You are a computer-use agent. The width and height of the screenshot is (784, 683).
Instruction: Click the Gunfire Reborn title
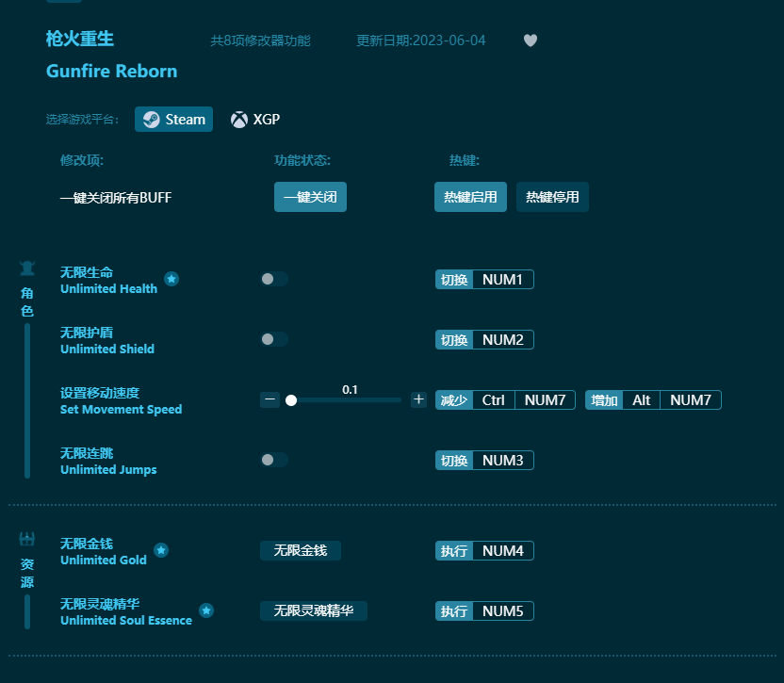tap(111, 71)
